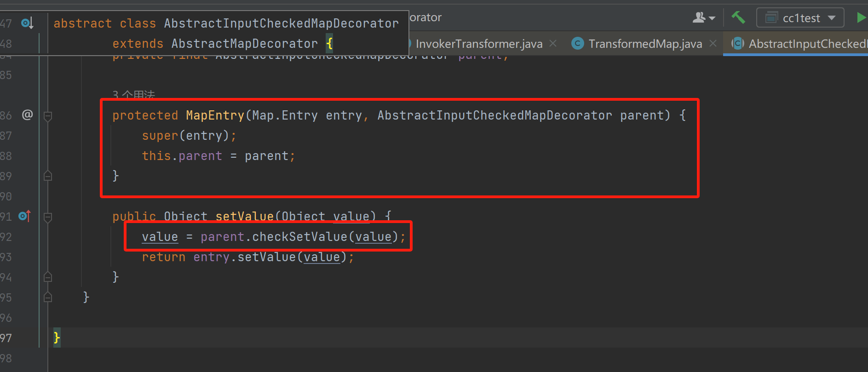Close the InvokerTransformer.java tab
The width and height of the screenshot is (868, 372).
(553, 43)
